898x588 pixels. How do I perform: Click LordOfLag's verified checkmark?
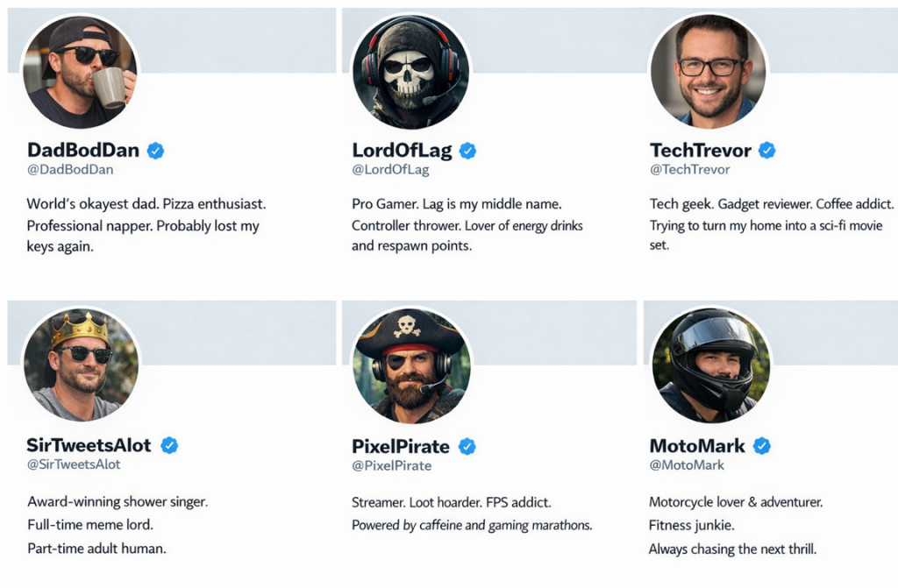tap(467, 150)
